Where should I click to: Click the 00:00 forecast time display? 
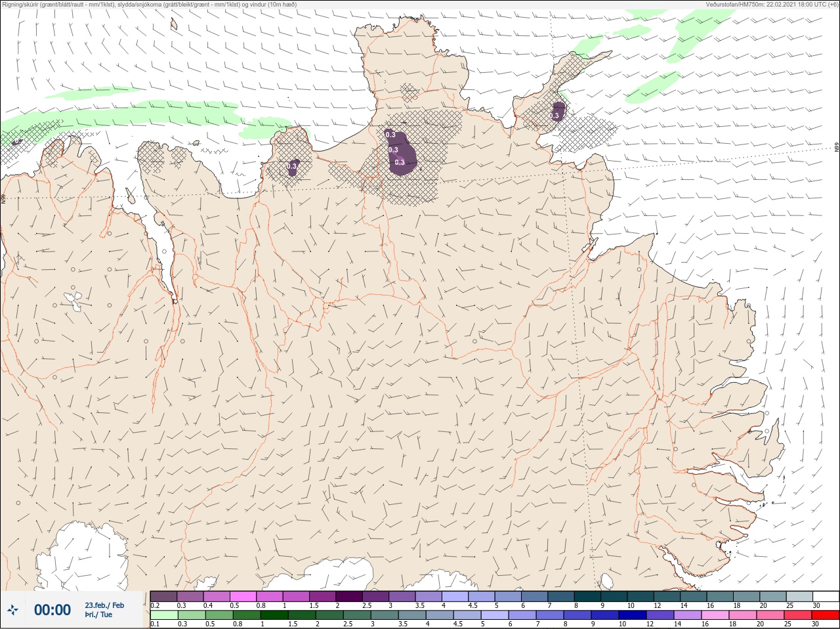(52, 610)
